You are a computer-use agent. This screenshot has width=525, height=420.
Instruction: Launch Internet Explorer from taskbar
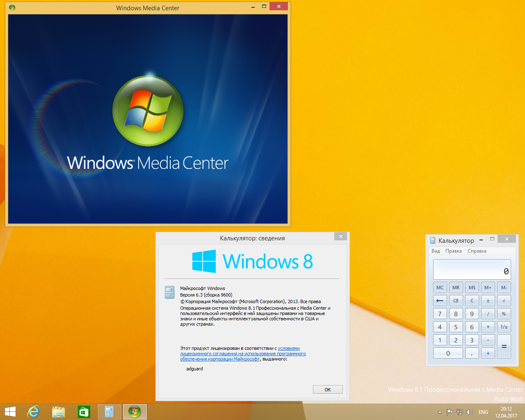pos(33,412)
